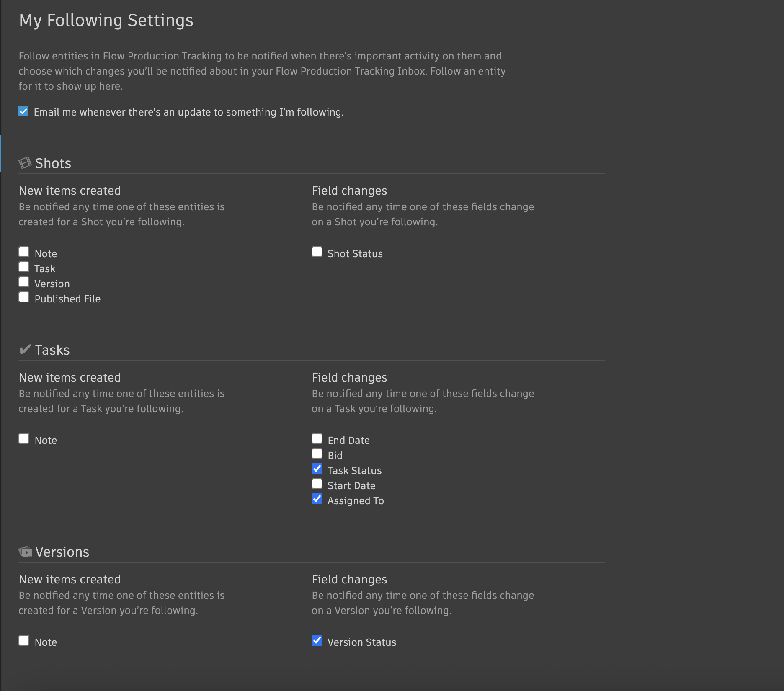Click the My Following Settings title
This screenshot has width=784, height=691.
tap(106, 20)
